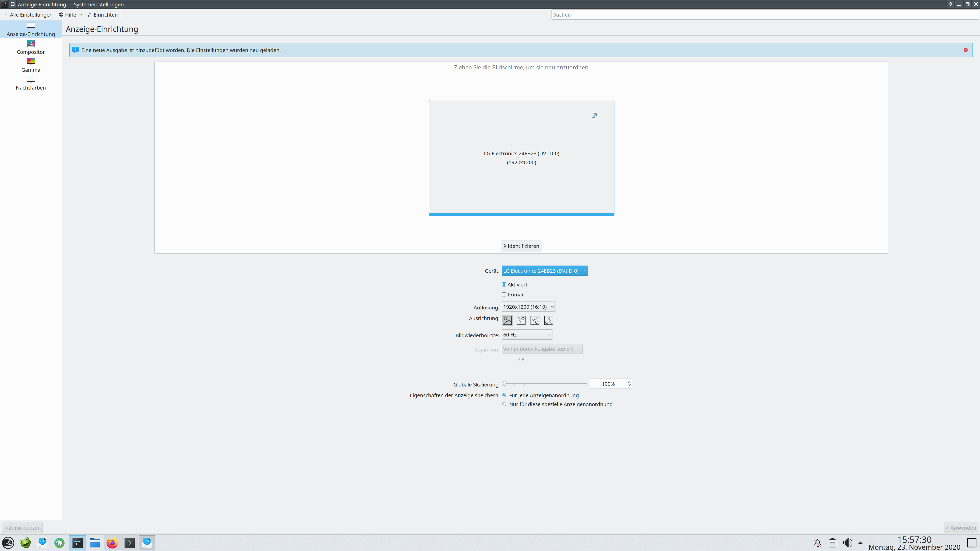Open the clipboard tray applet

pos(832,543)
